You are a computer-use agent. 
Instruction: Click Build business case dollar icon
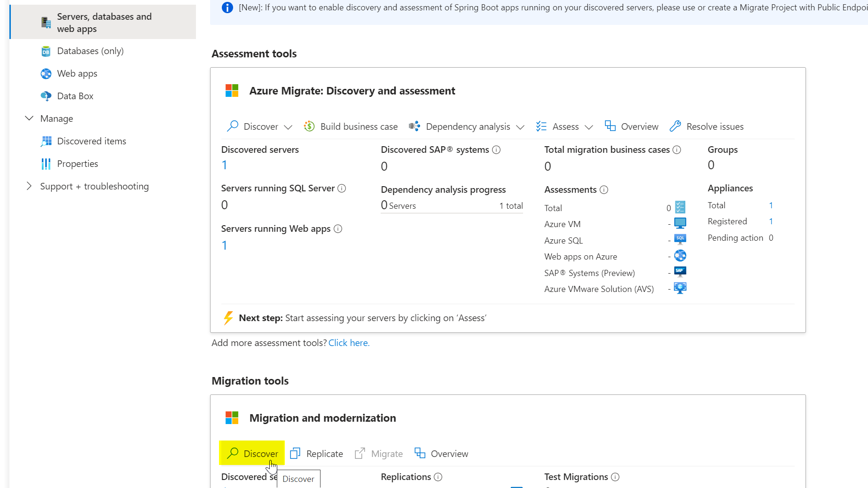309,126
